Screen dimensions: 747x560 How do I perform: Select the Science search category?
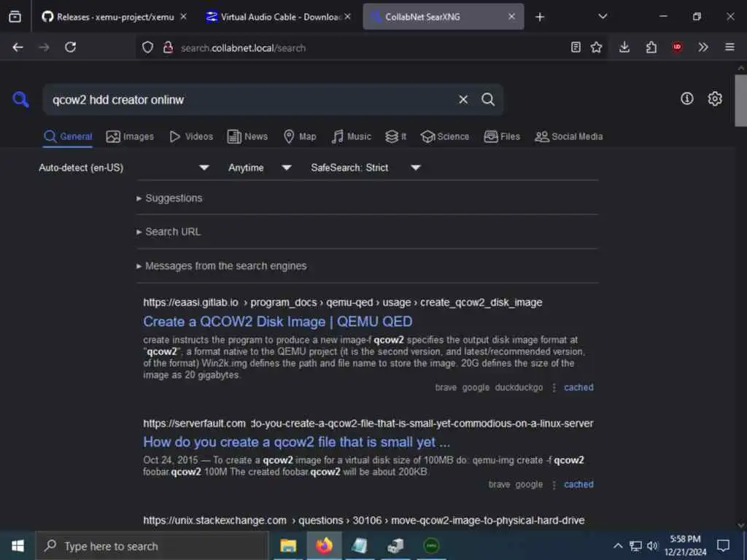tap(444, 136)
